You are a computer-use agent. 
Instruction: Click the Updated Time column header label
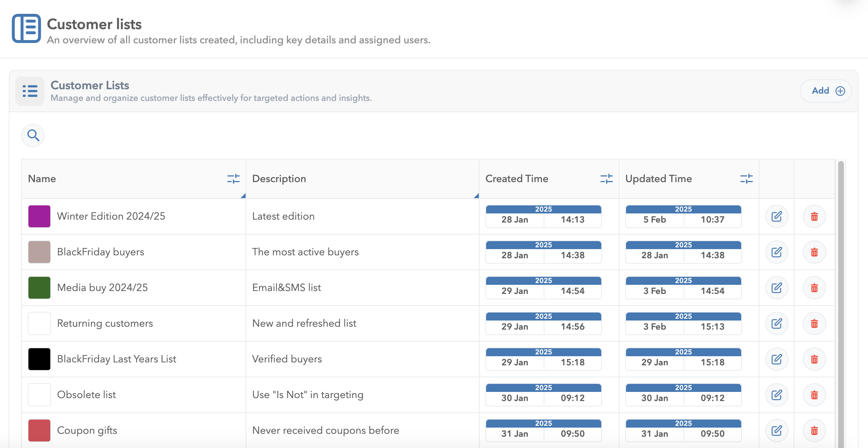658,179
